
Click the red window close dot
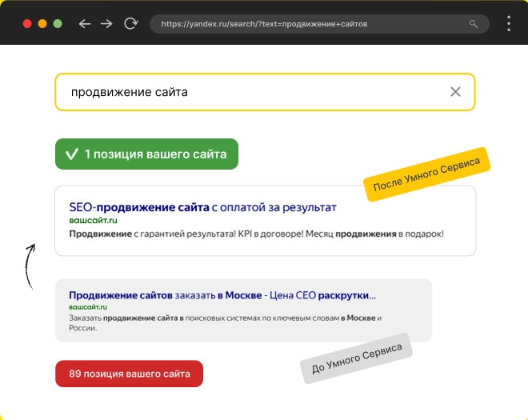[x=27, y=24]
